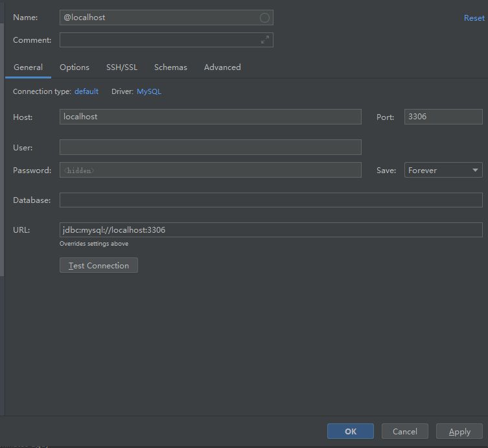The height and width of the screenshot is (448, 488).
Task: Go to the Schemas tab
Action: point(170,67)
